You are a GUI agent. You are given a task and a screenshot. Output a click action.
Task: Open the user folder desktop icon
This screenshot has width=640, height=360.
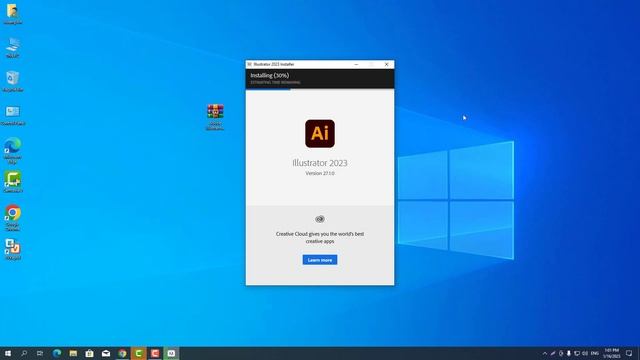tap(13, 14)
